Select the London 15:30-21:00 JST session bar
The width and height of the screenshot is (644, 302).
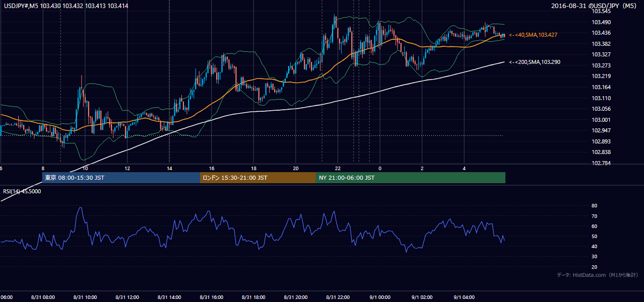(x=258, y=178)
